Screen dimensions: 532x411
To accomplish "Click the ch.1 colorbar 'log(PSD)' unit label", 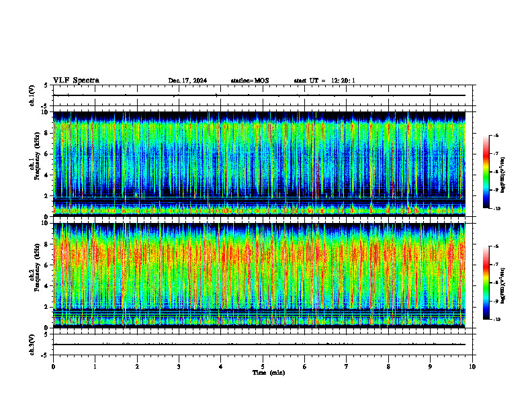I will click(503, 175).
